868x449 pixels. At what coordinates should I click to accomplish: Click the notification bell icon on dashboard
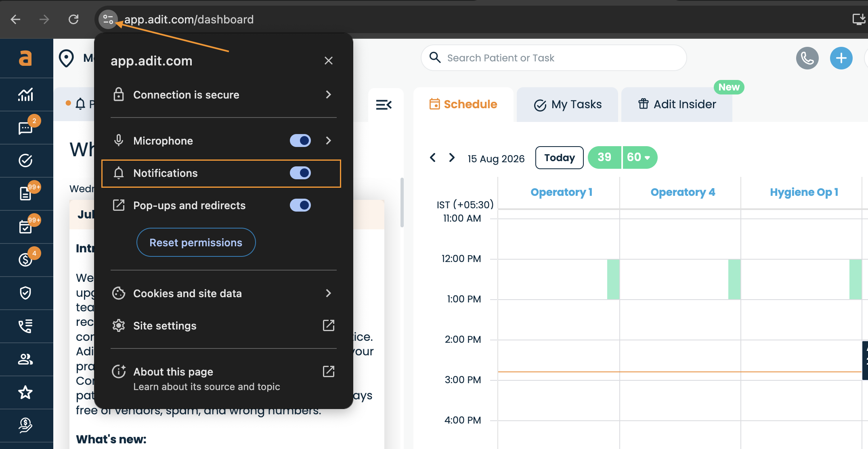[x=80, y=104]
